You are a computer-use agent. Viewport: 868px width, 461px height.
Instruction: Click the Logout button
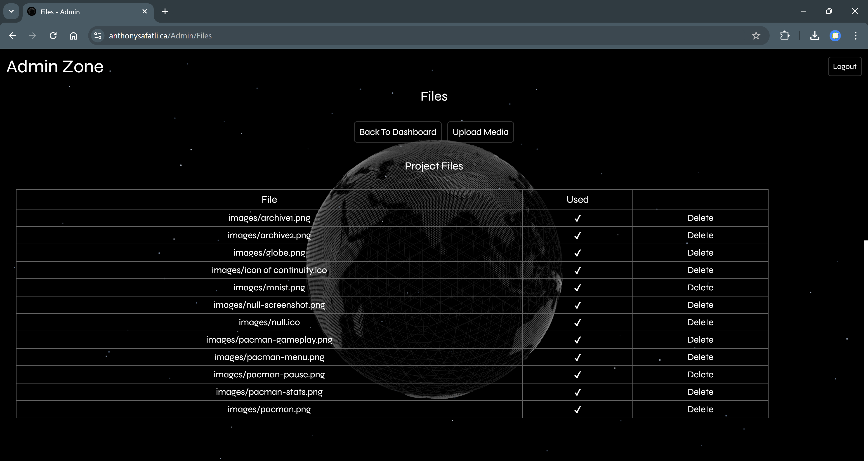coord(844,66)
